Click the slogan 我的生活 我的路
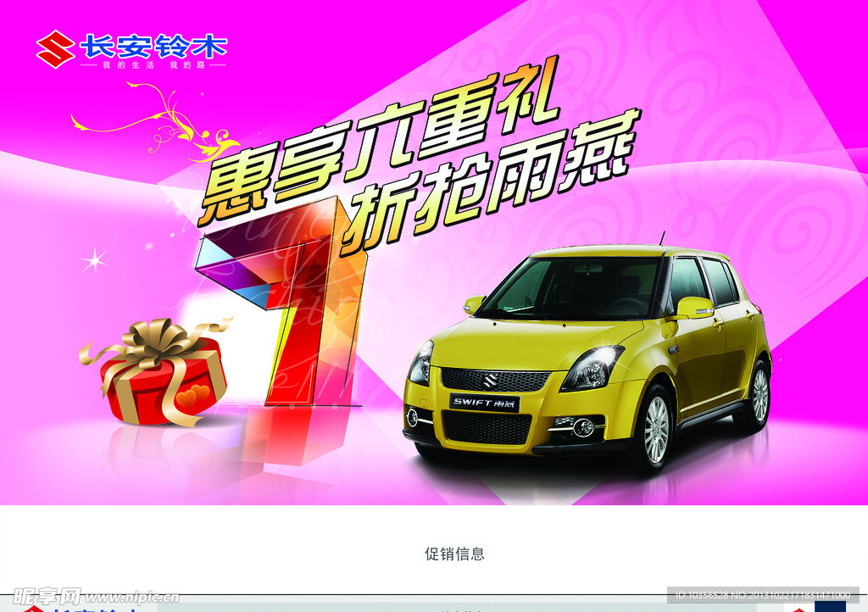Viewport: 868px width, 612px height. (x=154, y=65)
